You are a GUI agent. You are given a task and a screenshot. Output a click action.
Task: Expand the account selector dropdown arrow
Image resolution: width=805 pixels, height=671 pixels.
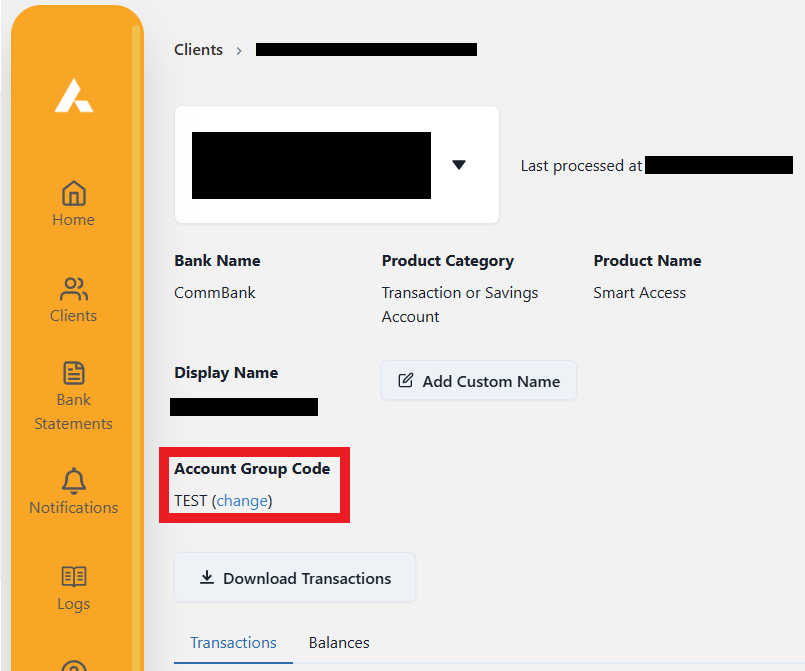[459, 165]
